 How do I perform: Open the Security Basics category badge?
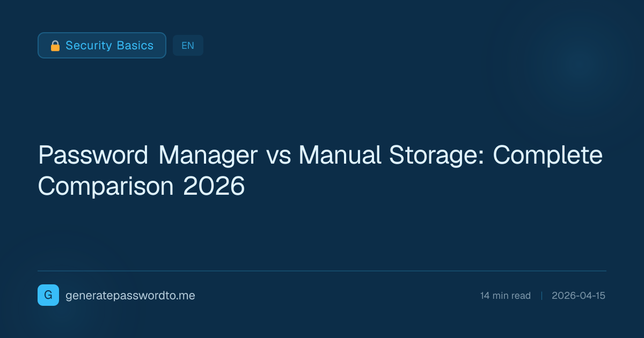tap(102, 46)
